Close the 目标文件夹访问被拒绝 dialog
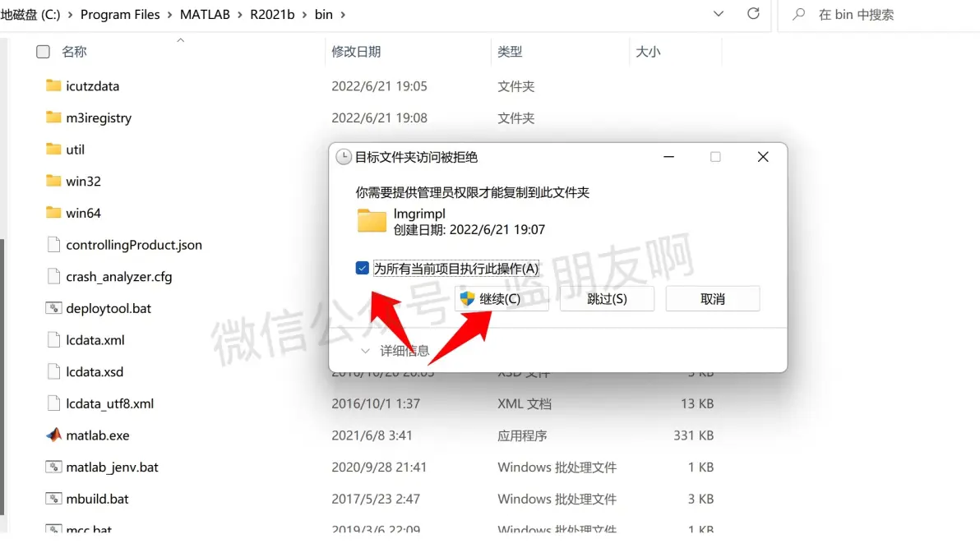Screen dimensions: 980x548 [x=763, y=157]
